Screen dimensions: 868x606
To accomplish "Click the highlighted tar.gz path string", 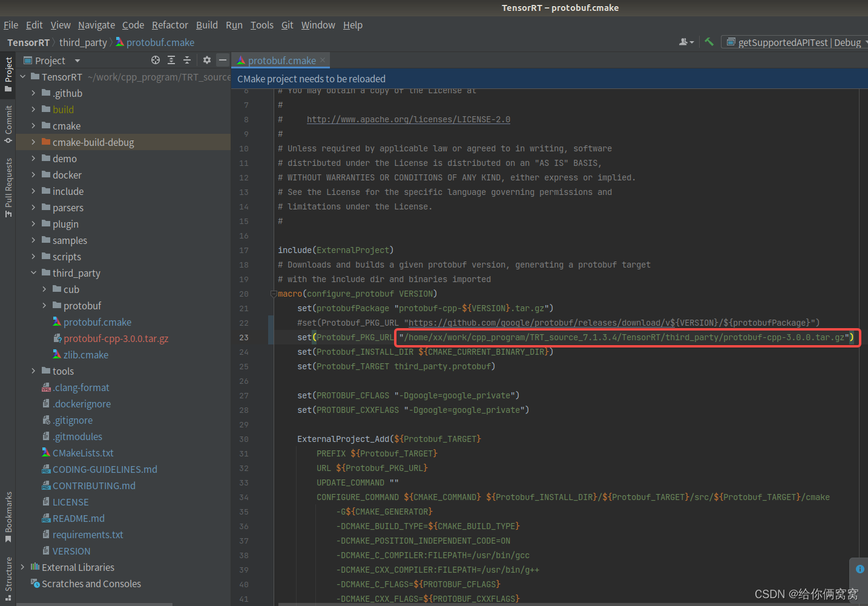I will click(624, 337).
